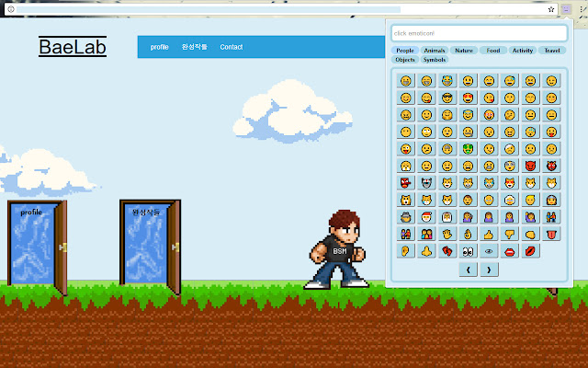Choose the pair of eyes emoji
The image size is (588, 368).
468,251
